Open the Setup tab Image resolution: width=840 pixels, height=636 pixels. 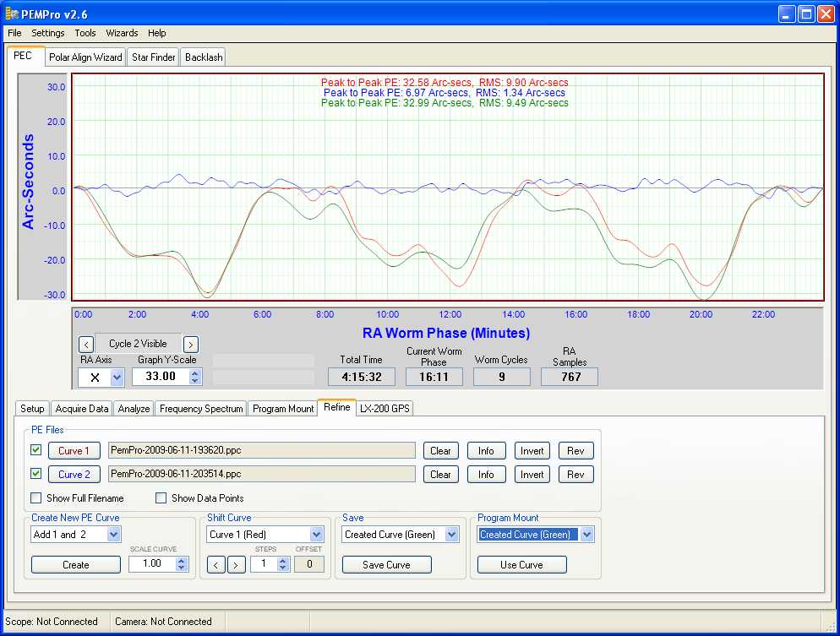[32, 409]
